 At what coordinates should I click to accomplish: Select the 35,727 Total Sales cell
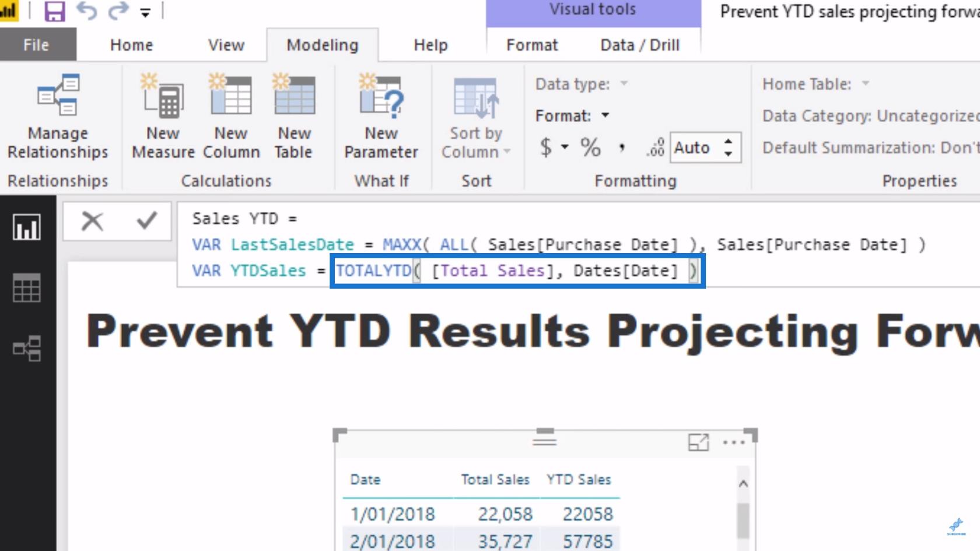pyautogui.click(x=505, y=541)
